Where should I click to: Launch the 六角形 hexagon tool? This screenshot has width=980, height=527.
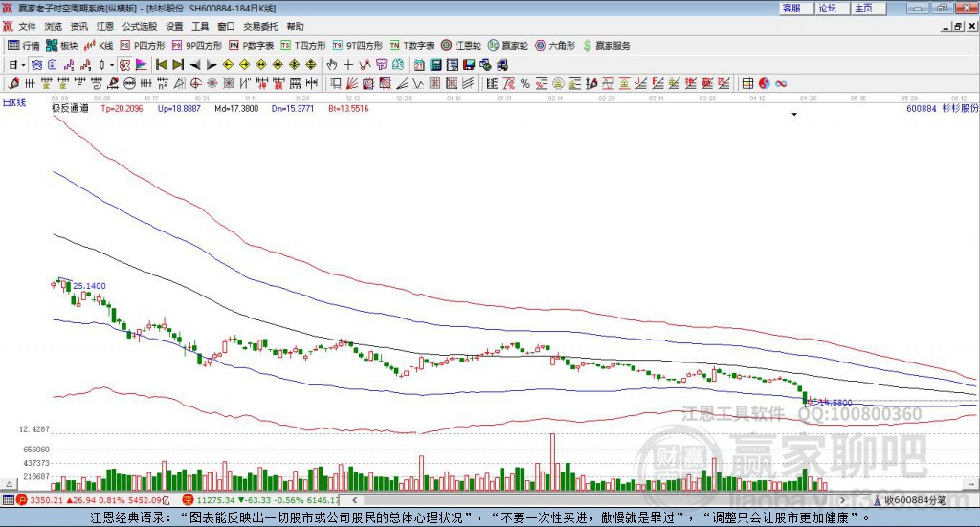tap(554, 45)
